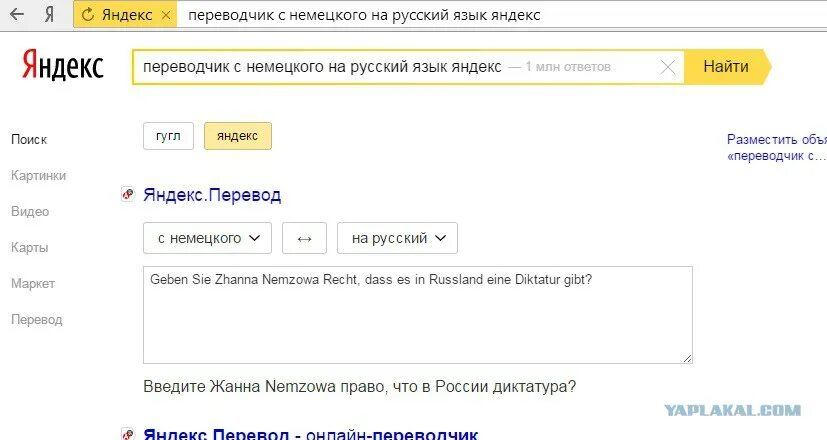Open the Перевод section in sidebar
Screen dimensions: 827x440
point(36,319)
